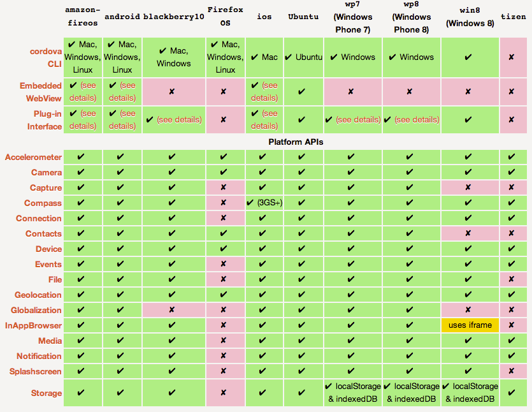This screenshot has height=412, width=532.
Task: Open the InAppBrowser API link
Action: coord(33,325)
